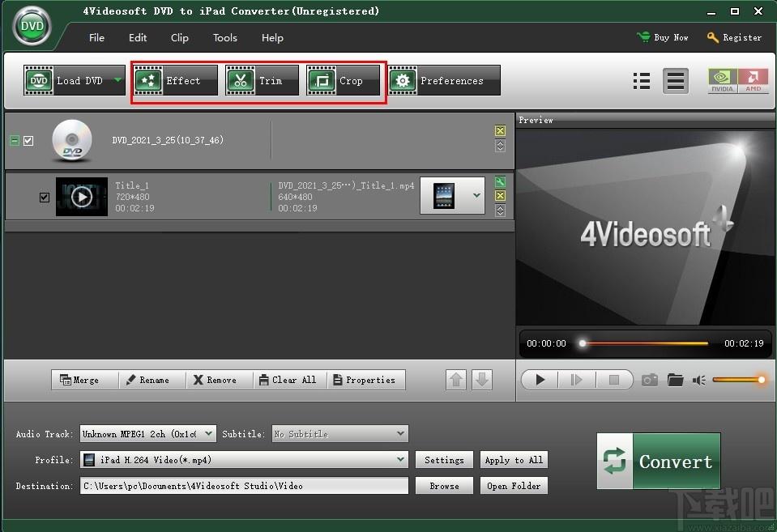
Task: Click Browse for destination folder
Action: tap(444, 486)
